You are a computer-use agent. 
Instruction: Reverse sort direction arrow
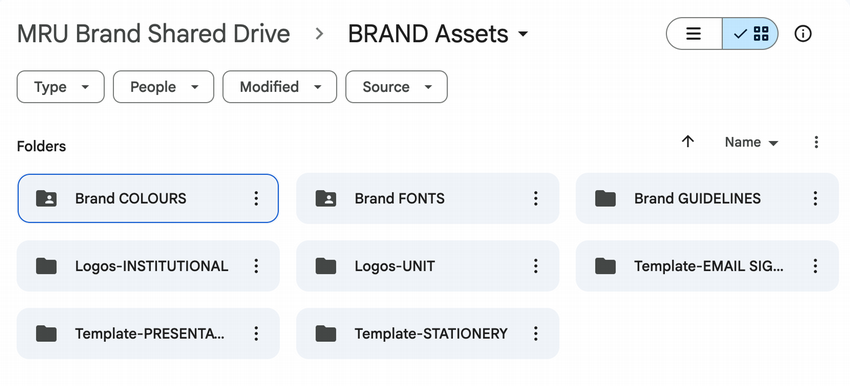(688, 142)
